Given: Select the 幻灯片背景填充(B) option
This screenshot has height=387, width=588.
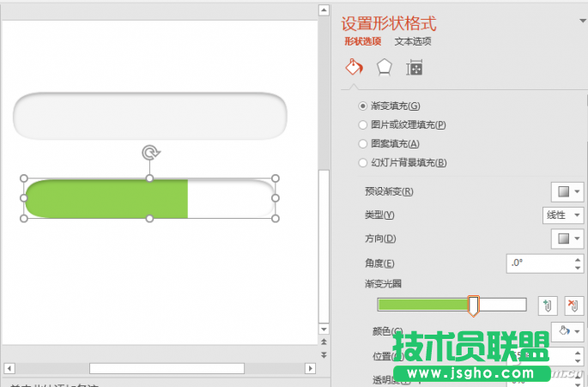Looking at the screenshot, I should pyautogui.click(x=362, y=163).
